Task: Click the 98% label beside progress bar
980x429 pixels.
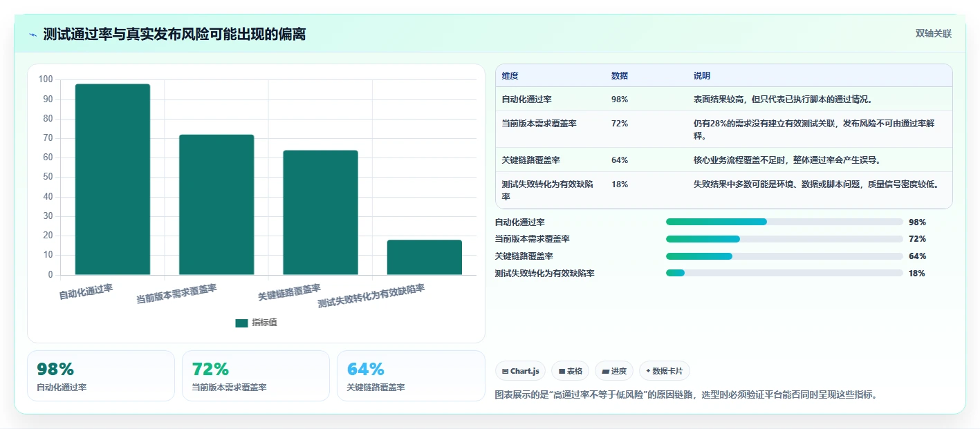Action: click(917, 222)
